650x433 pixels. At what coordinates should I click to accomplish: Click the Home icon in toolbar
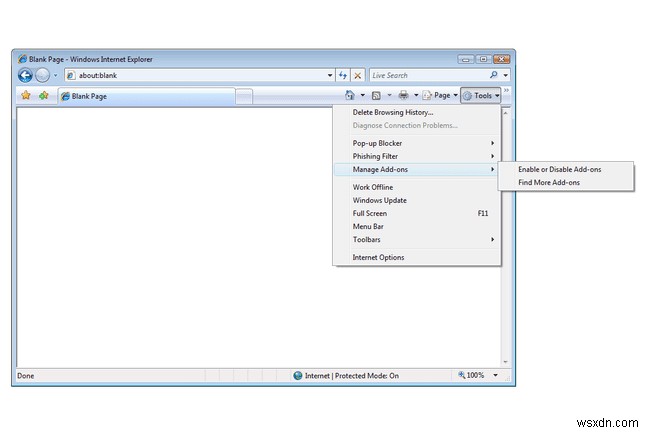pyautogui.click(x=350, y=96)
